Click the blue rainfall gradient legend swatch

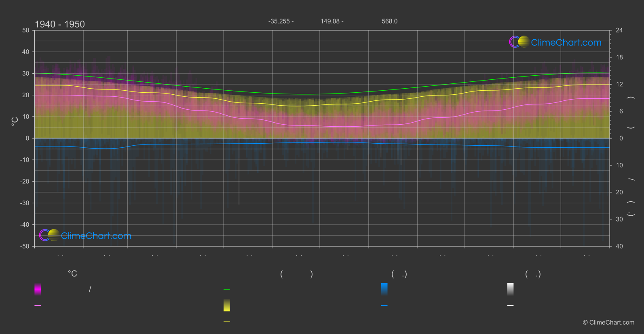(384, 289)
